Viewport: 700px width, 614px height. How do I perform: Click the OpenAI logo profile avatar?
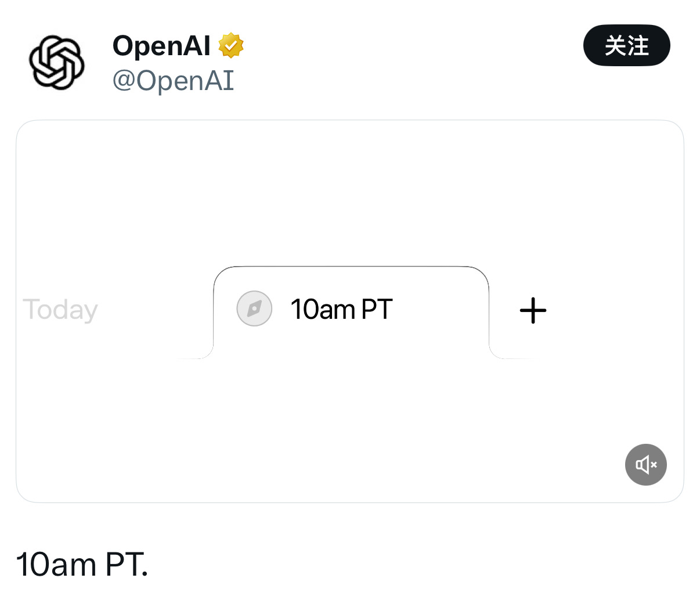pyautogui.click(x=57, y=62)
